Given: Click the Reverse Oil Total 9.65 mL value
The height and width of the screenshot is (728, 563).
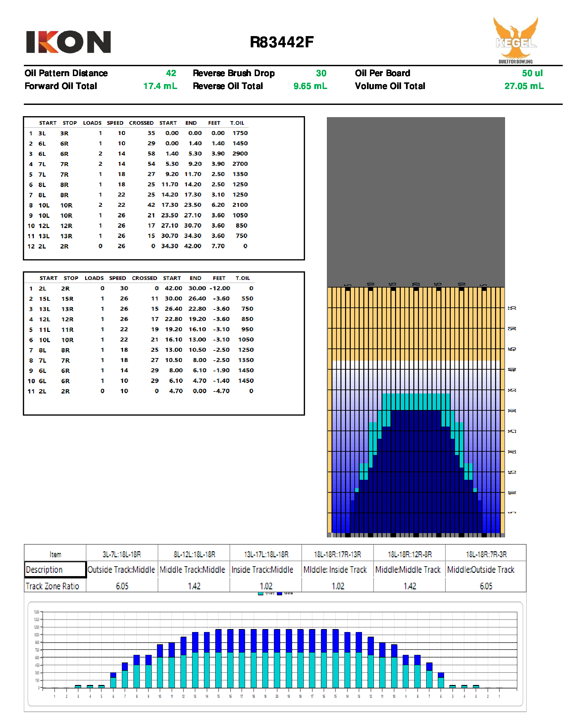Looking at the screenshot, I should click(310, 86).
